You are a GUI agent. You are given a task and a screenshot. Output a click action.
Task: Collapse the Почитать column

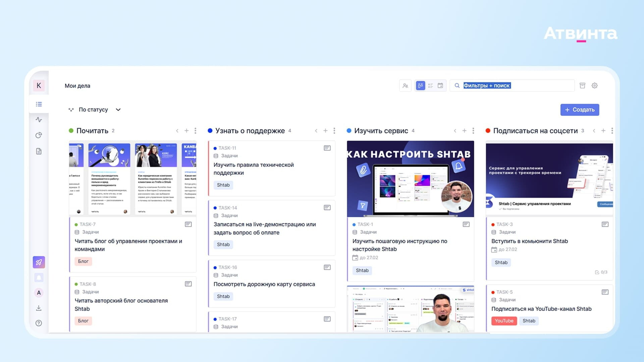coord(177,131)
